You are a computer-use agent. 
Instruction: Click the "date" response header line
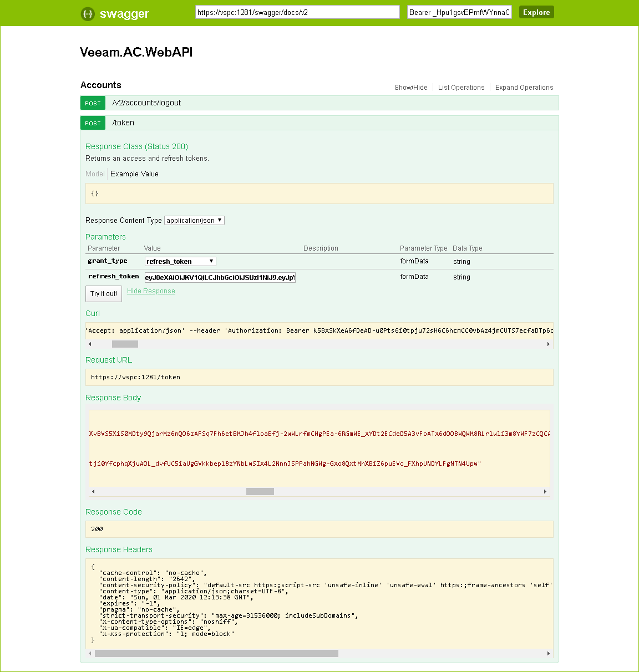[176, 597]
